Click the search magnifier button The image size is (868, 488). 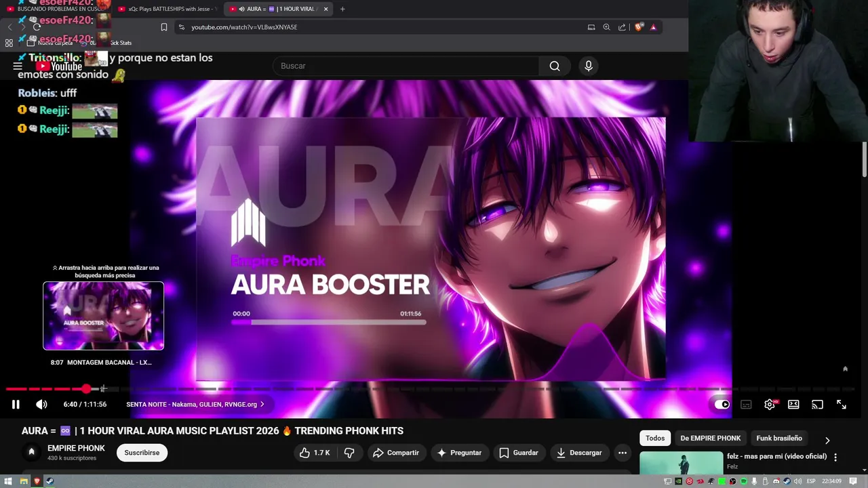coord(555,66)
